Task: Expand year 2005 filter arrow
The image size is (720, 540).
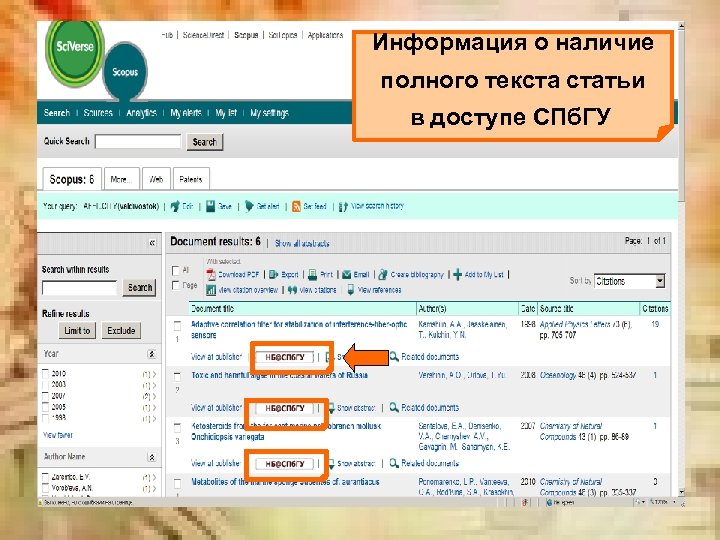Action: 154,407
